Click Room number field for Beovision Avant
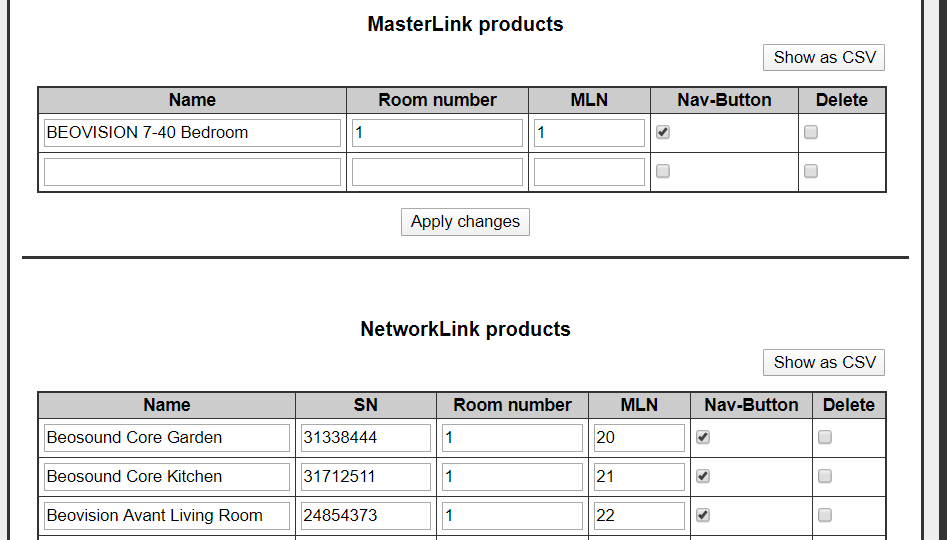This screenshot has width=947, height=540. pyautogui.click(x=512, y=516)
